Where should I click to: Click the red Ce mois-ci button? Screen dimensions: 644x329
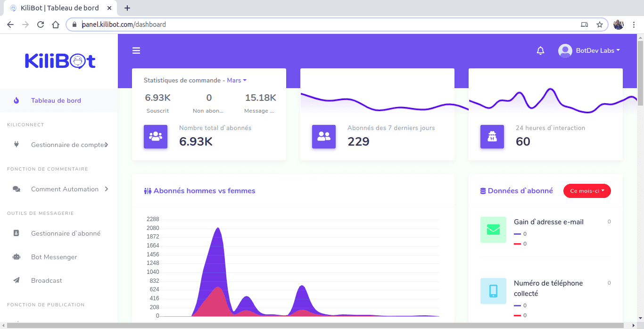coord(587,191)
